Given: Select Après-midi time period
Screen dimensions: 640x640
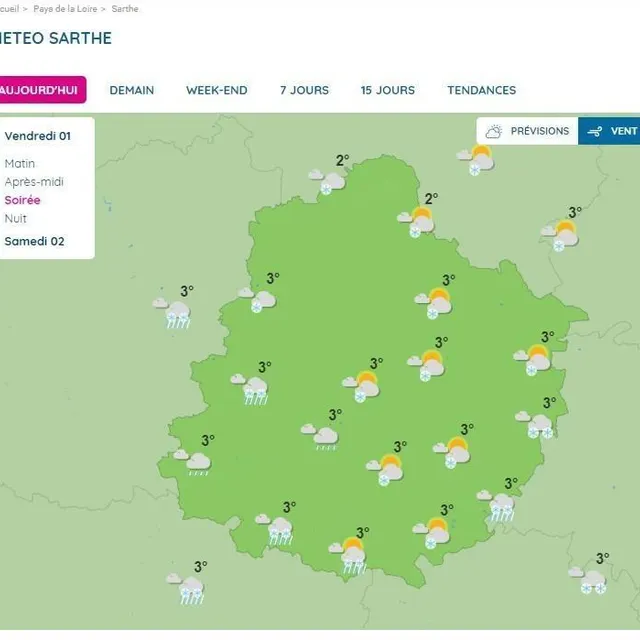Looking at the screenshot, I should (x=34, y=182).
